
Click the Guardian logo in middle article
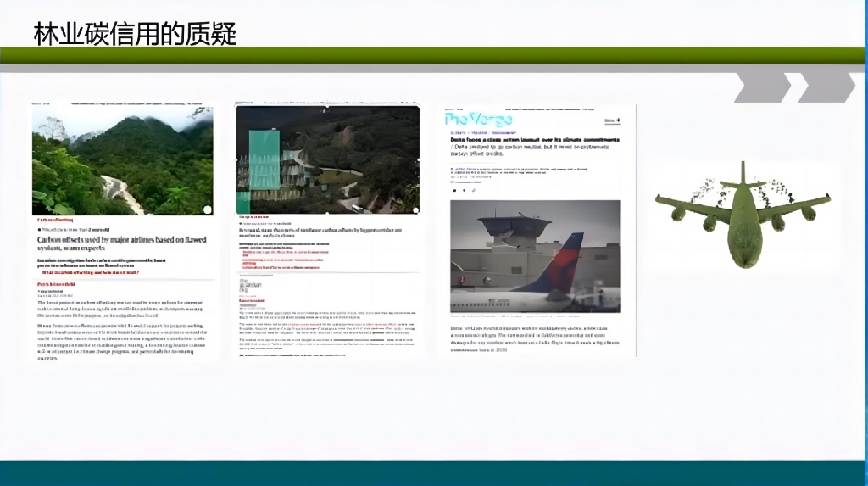point(250,286)
